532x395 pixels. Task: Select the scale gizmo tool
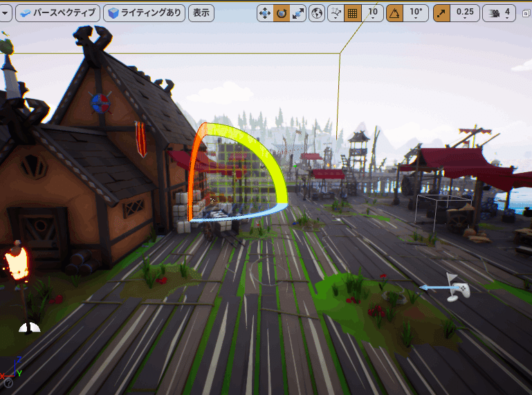click(x=298, y=13)
